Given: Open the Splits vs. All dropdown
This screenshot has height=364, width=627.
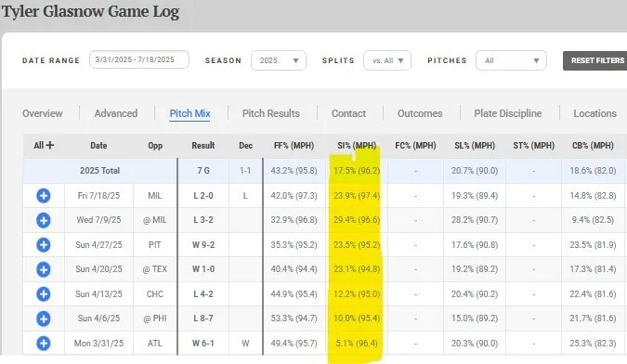Looking at the screenshot, I should click(x=387, y=60).
